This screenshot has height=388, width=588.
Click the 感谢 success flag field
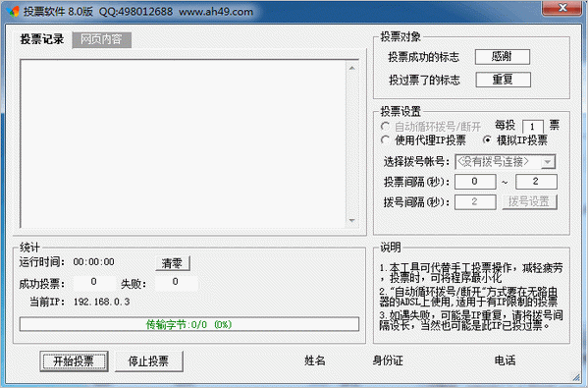(x=503, y=57)
